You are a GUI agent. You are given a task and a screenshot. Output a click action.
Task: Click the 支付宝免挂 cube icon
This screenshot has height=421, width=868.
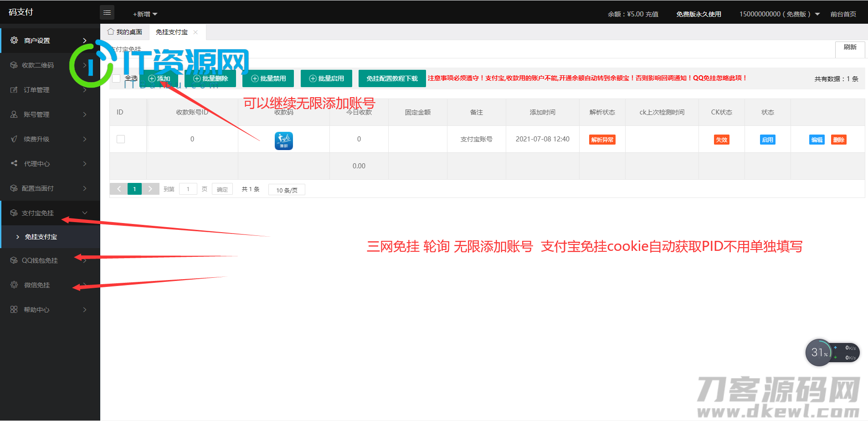(14, 213)
